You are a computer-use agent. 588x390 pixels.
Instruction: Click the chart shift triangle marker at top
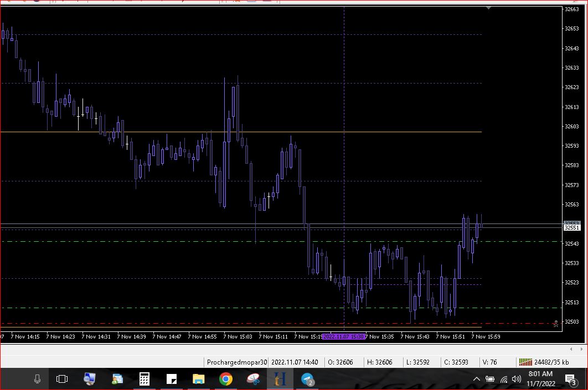click(488, 8)
